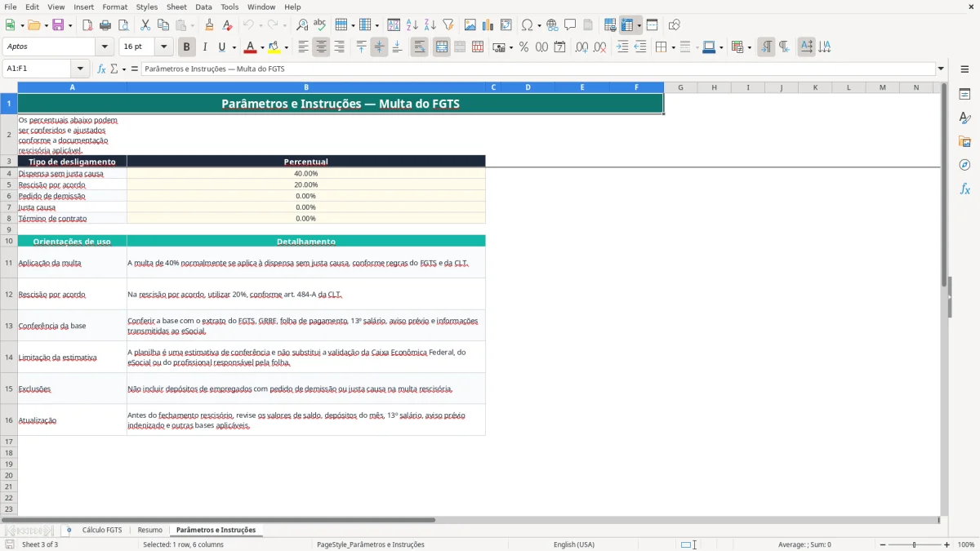Screen dimensions: 980x551
Task: Click the Print icon
Action: tap(105, 25)
